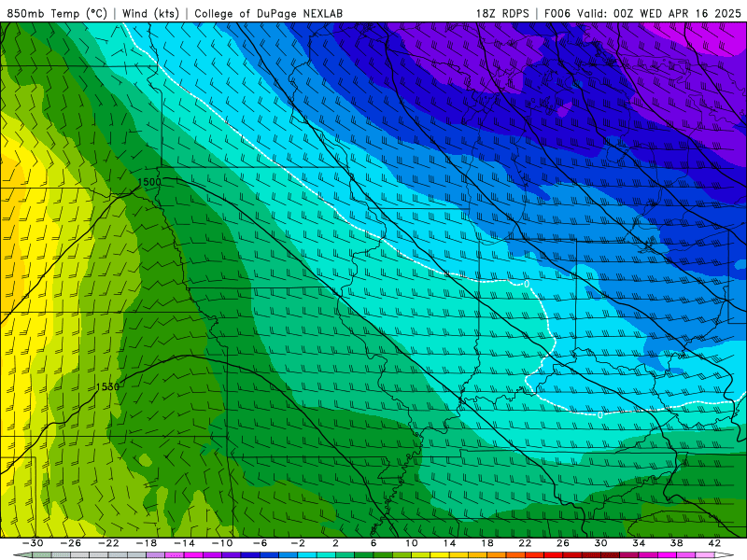The height and width of the screenshot is (560, 747).
Task: Click the "42" color scale label
Action: [714, 543]
